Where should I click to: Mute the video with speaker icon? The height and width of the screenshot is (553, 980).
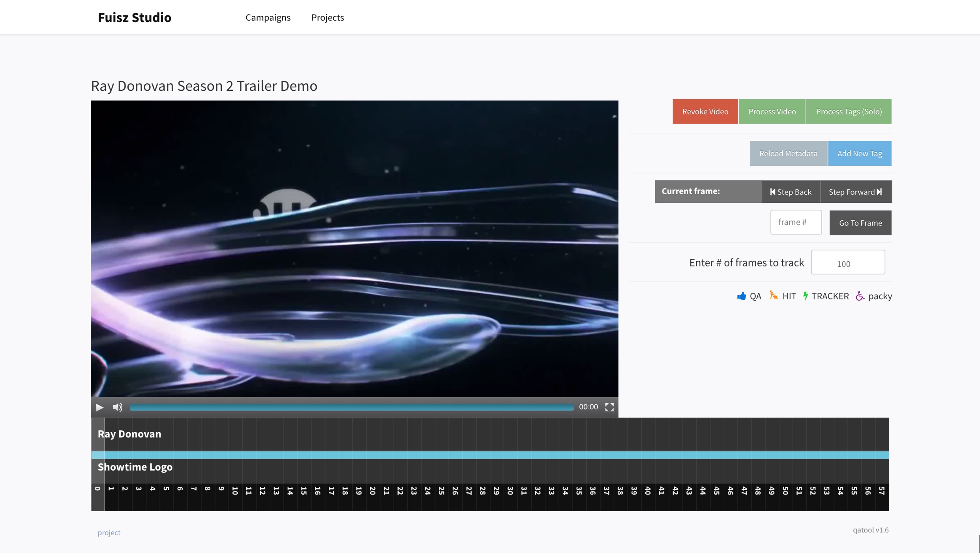[x=117, y=407]
